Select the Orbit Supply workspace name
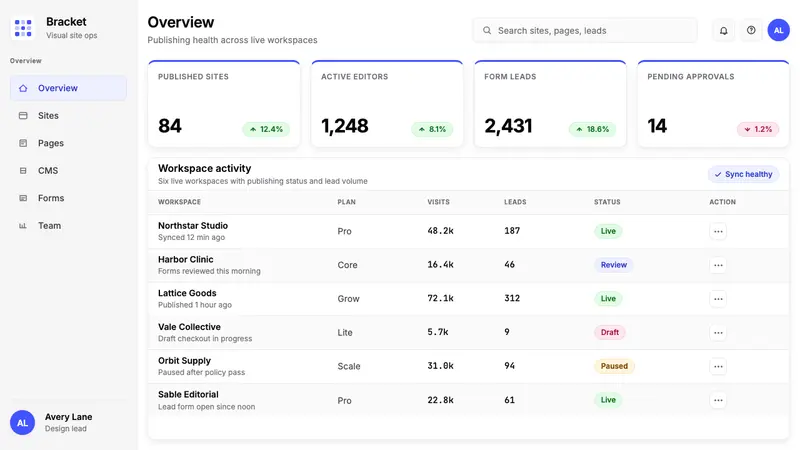 [184, 360]
